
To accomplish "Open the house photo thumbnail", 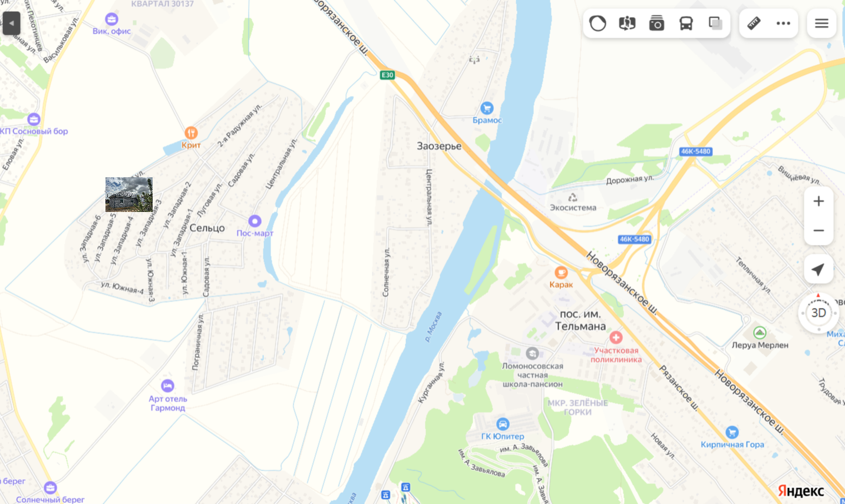I will [129, 194].
